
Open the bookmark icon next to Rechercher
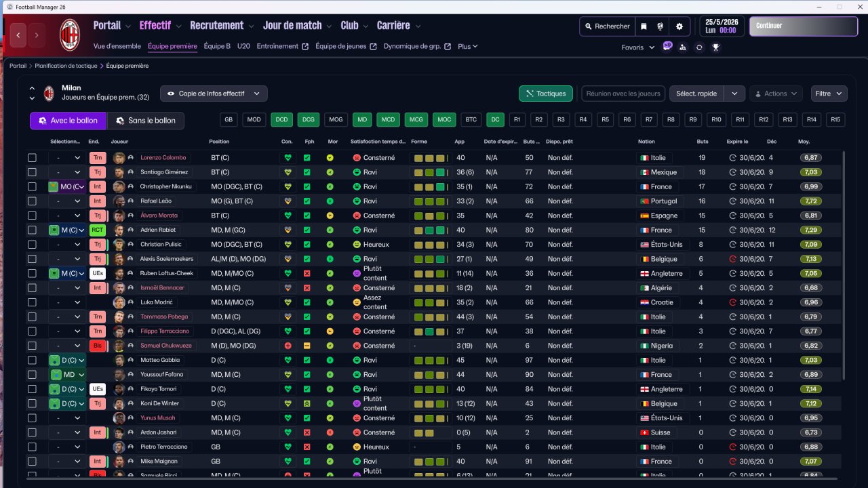644,26
